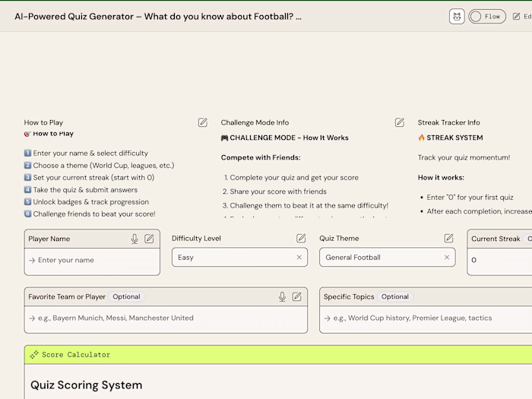Click 'Track your quiz momentum!' text
Screen dimensions: 532x399
[464, 157]
